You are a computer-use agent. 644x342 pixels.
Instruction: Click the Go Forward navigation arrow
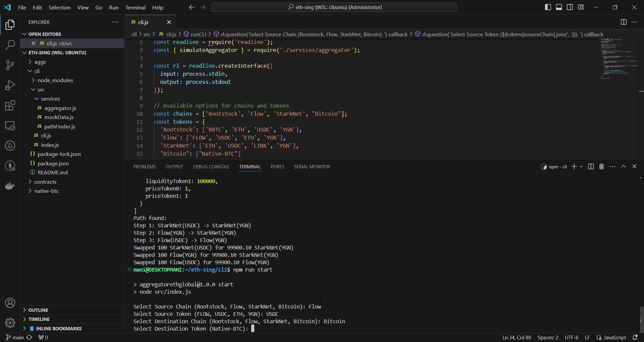203,7
